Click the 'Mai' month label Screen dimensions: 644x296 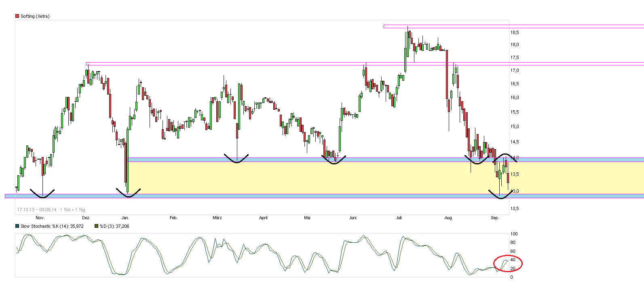click(307, 218)
